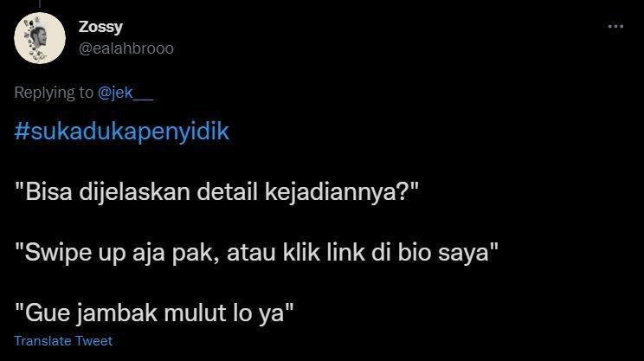Screen dimensions: 644x361
Task: Open the three-dot more options menu
Action: tap(615, 27)
